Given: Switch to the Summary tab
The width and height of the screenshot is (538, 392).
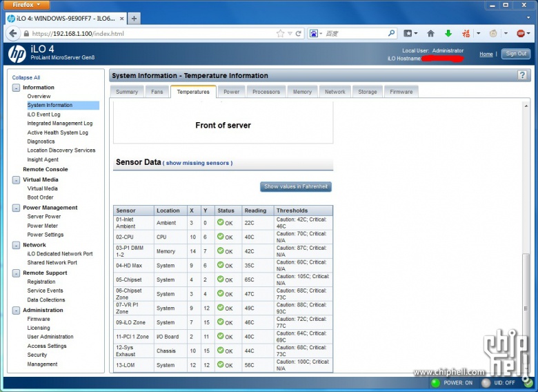Looking at the screenshot, I should [x=127, y=92].
